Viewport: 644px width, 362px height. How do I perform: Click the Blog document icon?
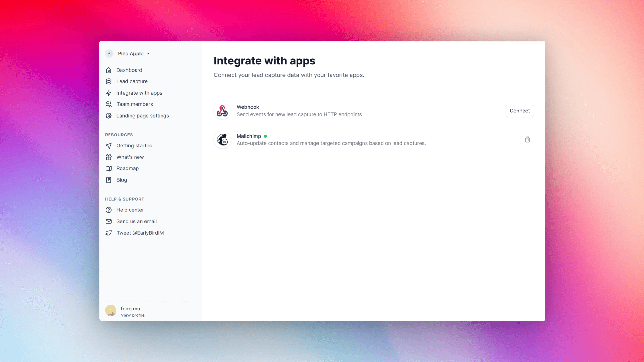(x=109, y=180)
